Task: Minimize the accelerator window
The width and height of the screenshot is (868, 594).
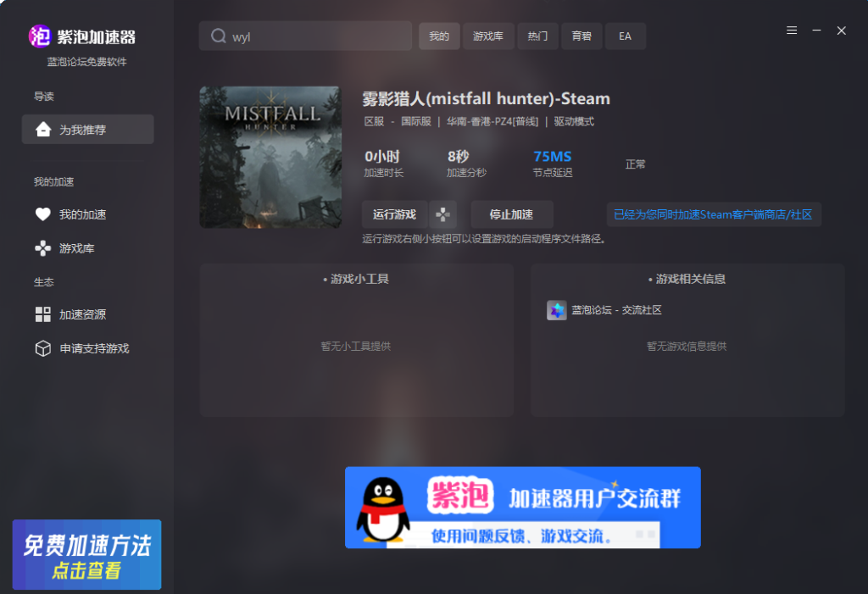Action: [816, 31]
